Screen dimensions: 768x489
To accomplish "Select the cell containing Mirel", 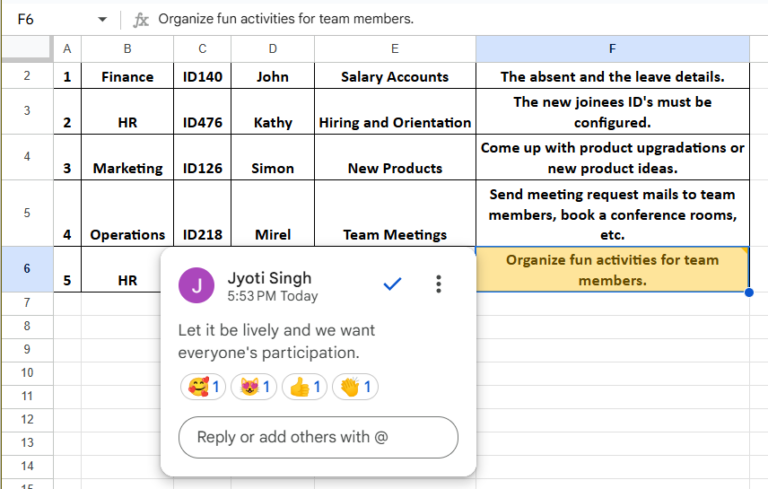I will [273, 214].
